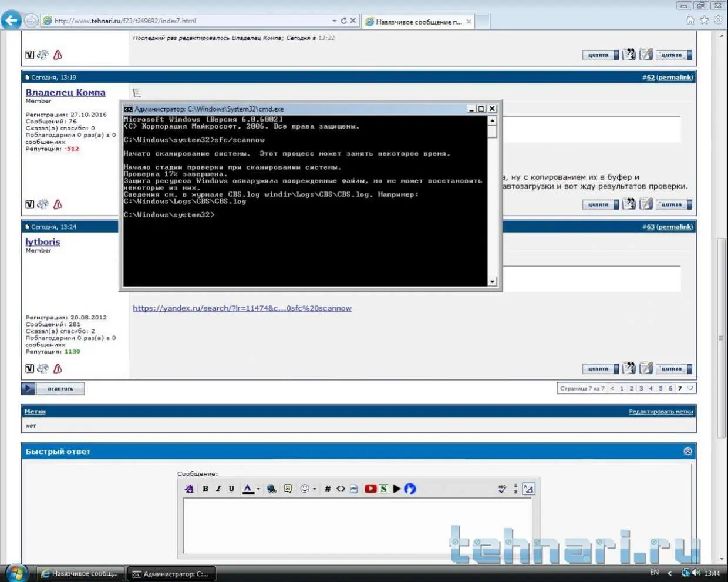Click inside the quick reply message box
The image size is (728, 582).
click(x=358, y=526)
